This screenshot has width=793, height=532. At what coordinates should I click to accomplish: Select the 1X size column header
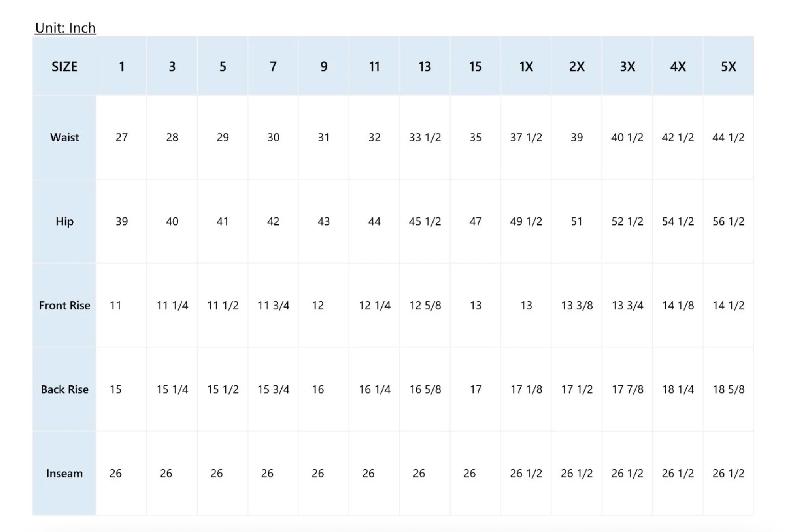526,66
